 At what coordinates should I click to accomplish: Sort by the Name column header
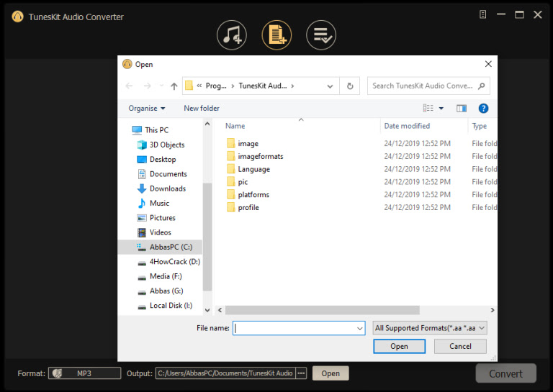click(235, 126)
